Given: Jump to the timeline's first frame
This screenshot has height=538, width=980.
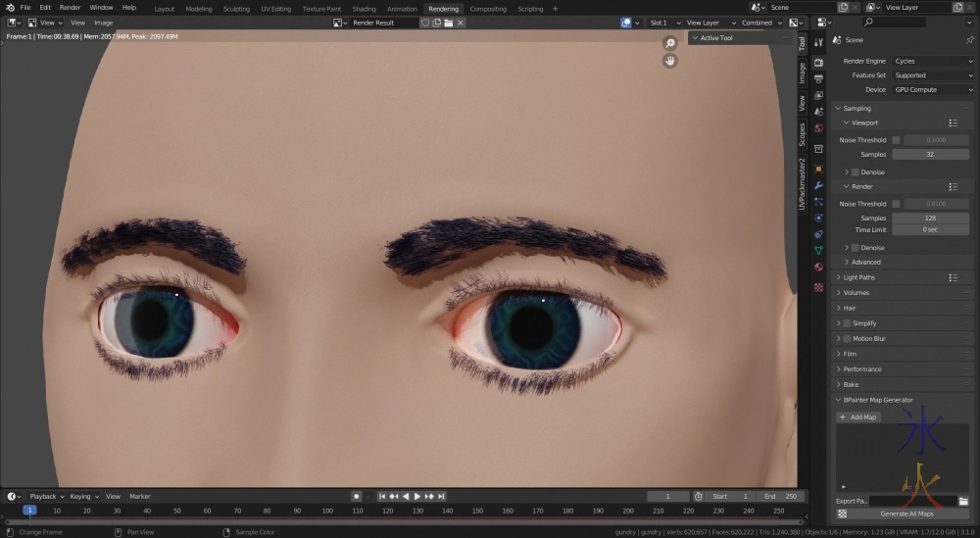Looking at the screenshot, I should point(382,497).
